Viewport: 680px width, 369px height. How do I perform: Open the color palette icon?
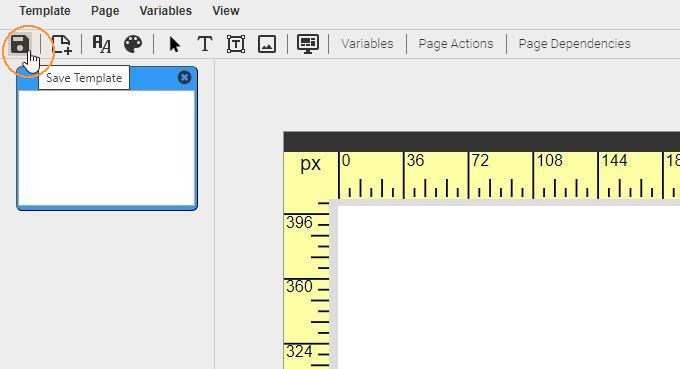click(133, 44)
